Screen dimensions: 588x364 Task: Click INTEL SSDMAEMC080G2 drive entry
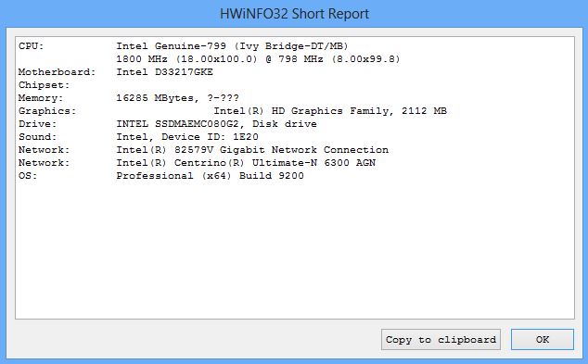pyautogui.click(x=216, y=124)
